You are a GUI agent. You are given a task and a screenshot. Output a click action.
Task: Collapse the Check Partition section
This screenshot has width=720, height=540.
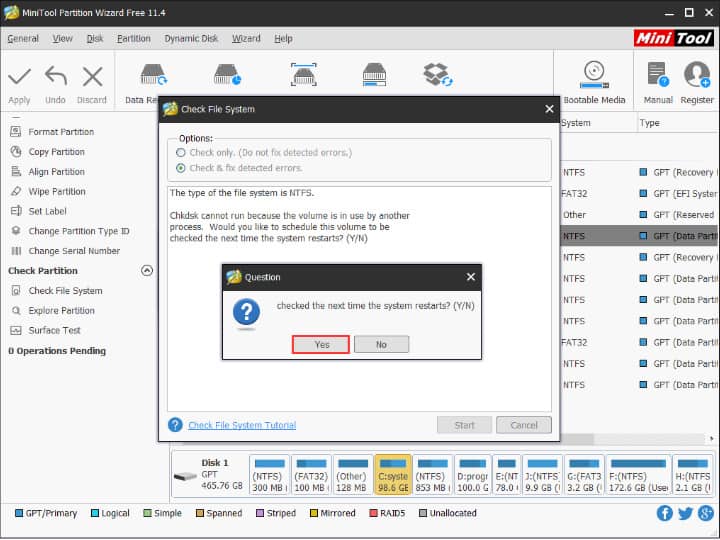coord(146,270)
